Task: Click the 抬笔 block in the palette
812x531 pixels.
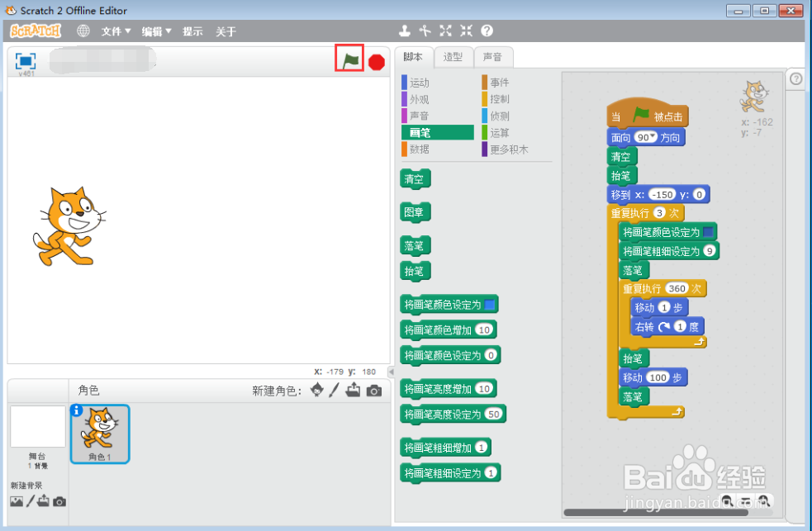Action: [415, 271]
